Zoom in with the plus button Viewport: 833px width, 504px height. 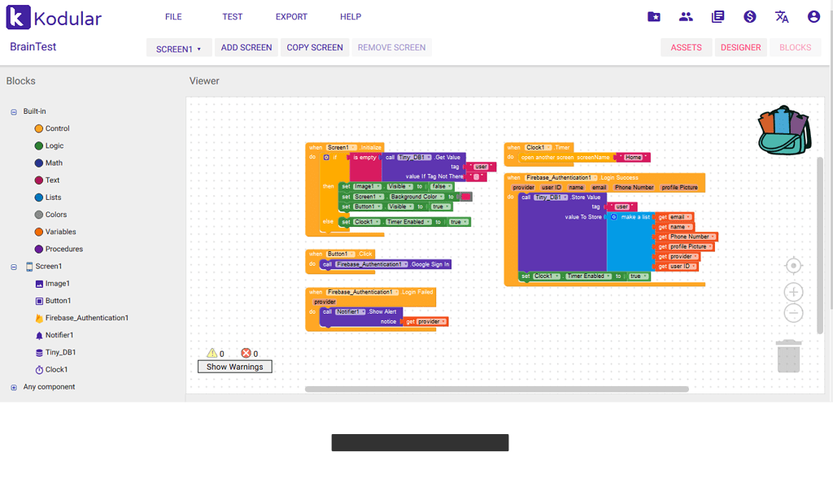(794, 292)
